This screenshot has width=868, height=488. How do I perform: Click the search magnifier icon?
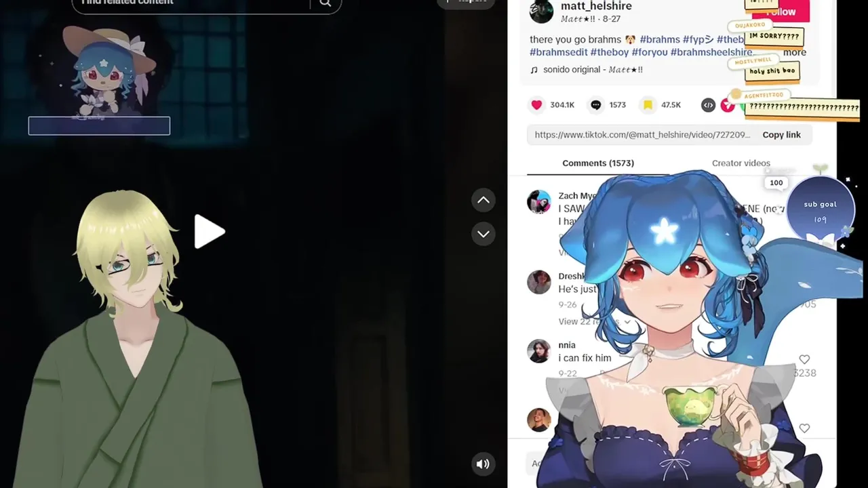point(325,3)
